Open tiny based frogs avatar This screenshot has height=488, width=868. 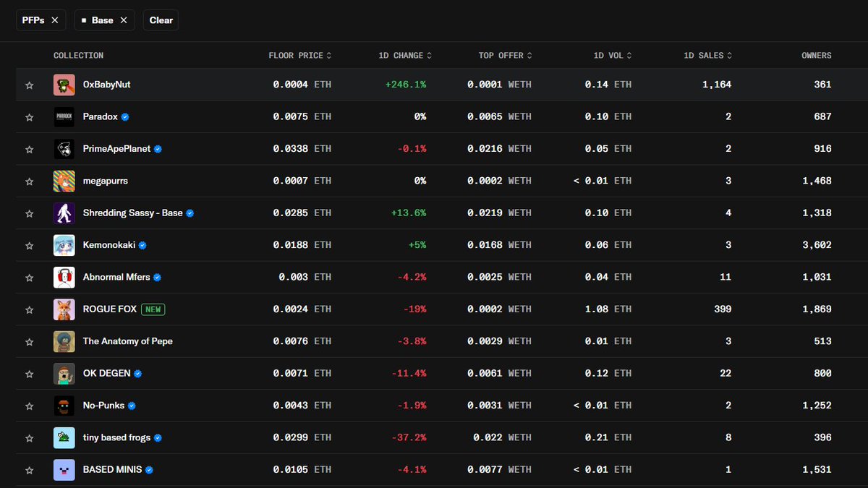(x=64, y=437)
